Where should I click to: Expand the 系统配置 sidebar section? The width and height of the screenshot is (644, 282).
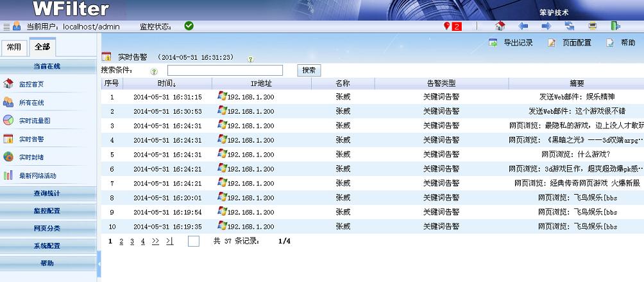coord(47,245)
